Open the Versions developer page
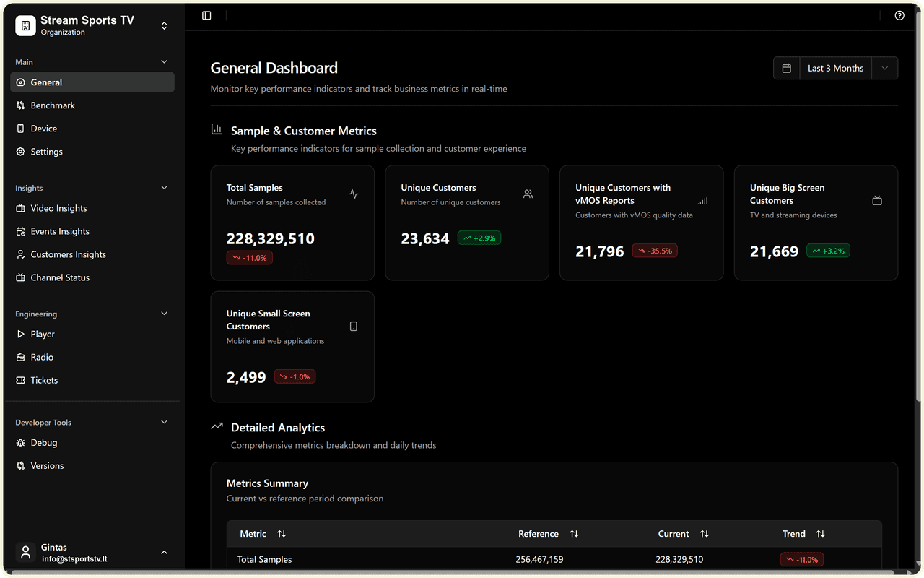This screenshot has width=924, height=578. [x=92, y=465]
